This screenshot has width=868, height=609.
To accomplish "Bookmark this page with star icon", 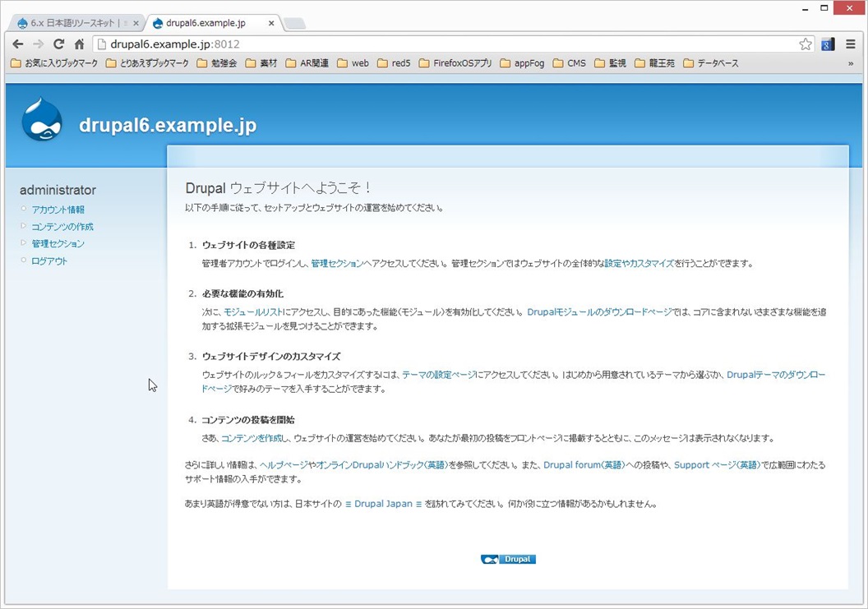I will 806,44.
